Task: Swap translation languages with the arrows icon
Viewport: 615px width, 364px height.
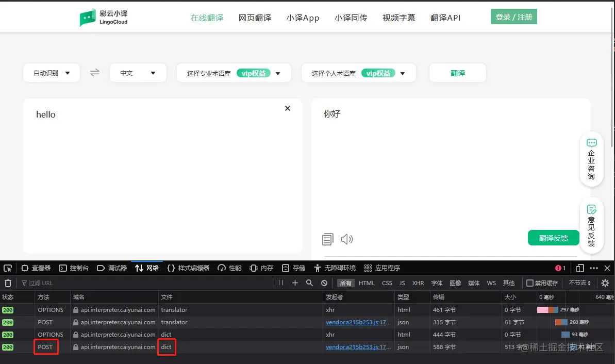Action: [x=94, y=73]
